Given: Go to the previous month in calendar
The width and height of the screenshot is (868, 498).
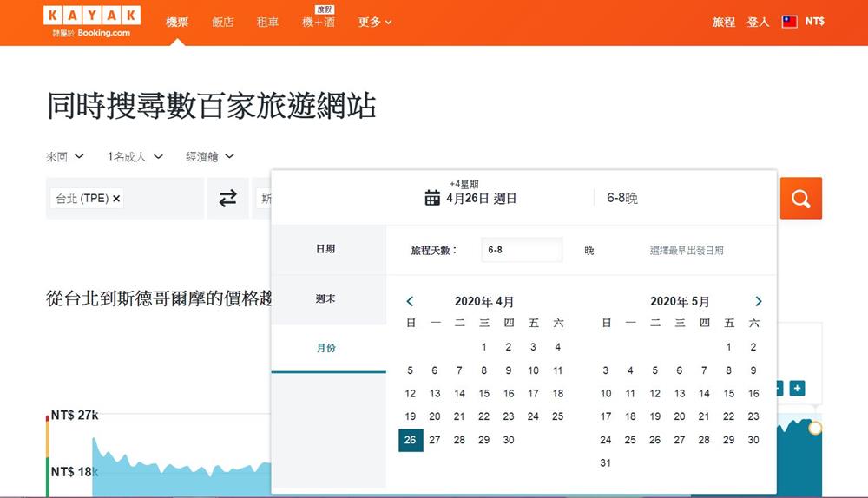Looking at the screenshot, I should (410, 301).
